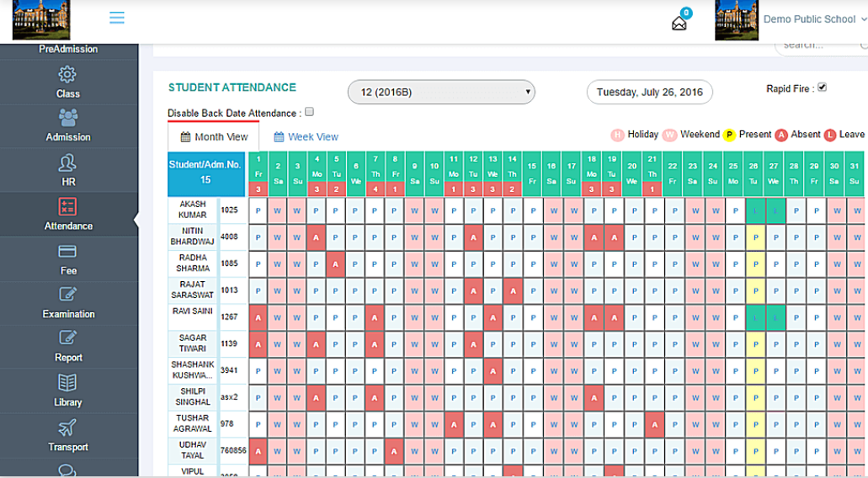Screen dimensions: 868x478
Task: Open the Examination sidebar icon
Action: coord(68,295)
